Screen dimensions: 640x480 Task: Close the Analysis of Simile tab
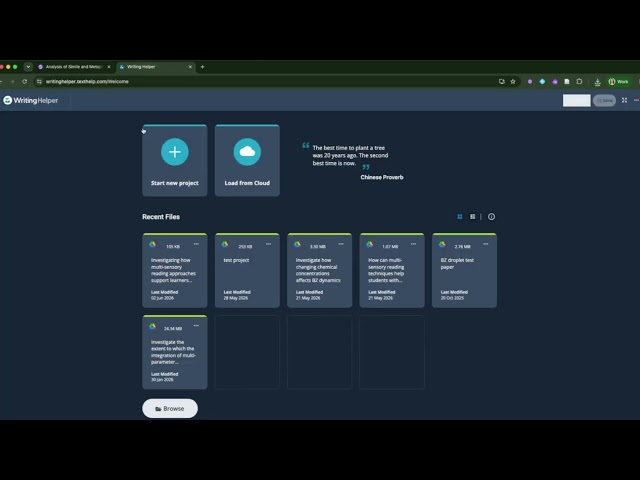(109, 67)
